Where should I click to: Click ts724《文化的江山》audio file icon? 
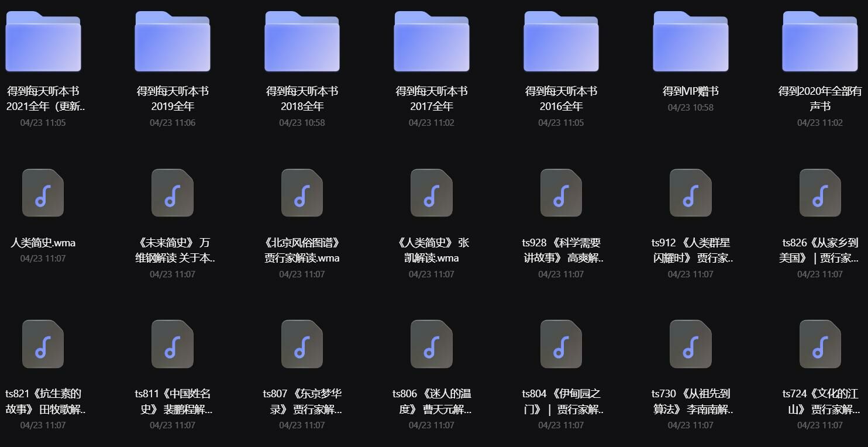[820, 344]
